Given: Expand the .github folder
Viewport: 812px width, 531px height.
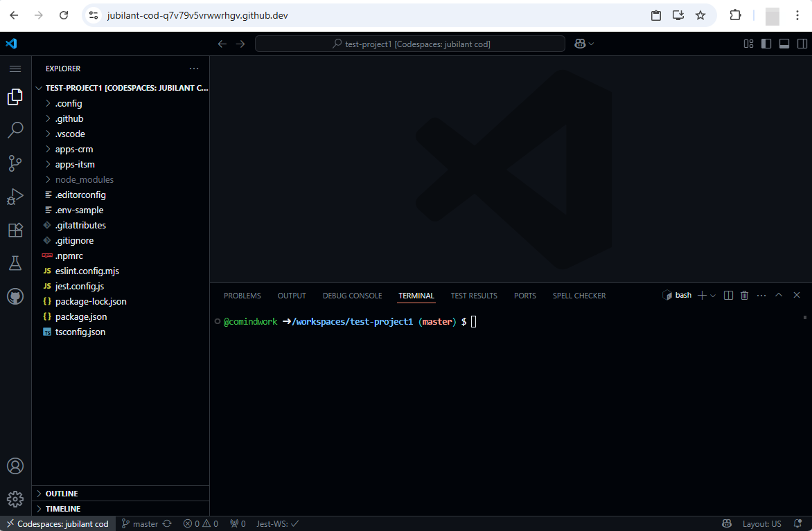Looking at the screenshot, I should (x=121, y=118).
